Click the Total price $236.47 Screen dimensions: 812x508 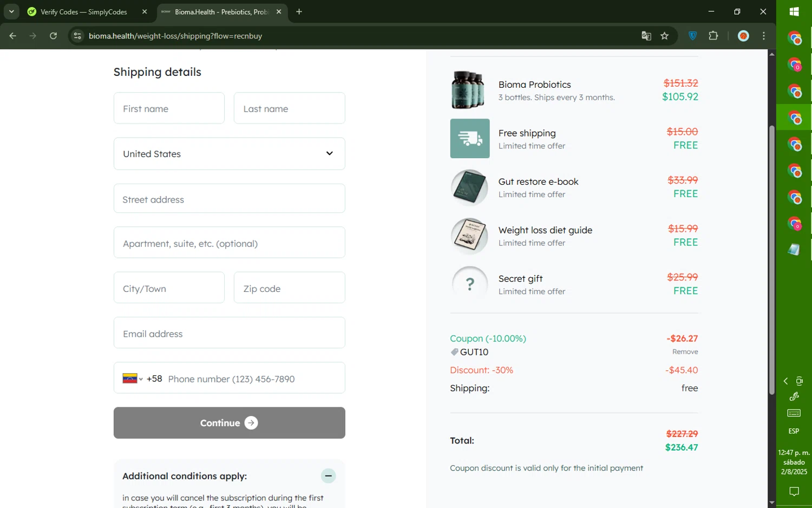tap(682, 447)
